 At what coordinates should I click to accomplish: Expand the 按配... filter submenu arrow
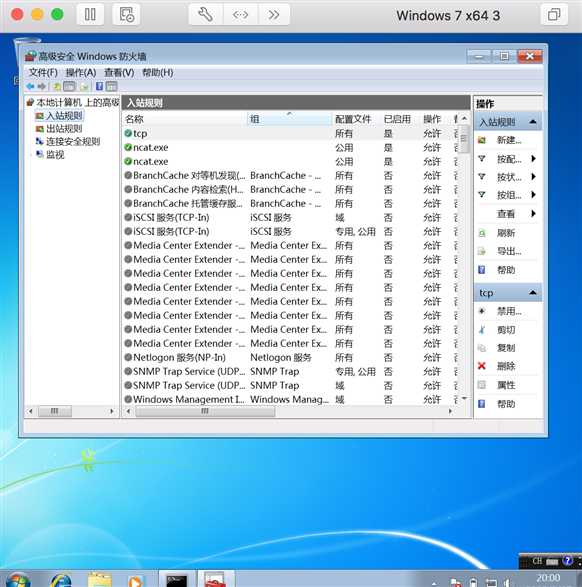pyautogui.click(x=533, y=159)
